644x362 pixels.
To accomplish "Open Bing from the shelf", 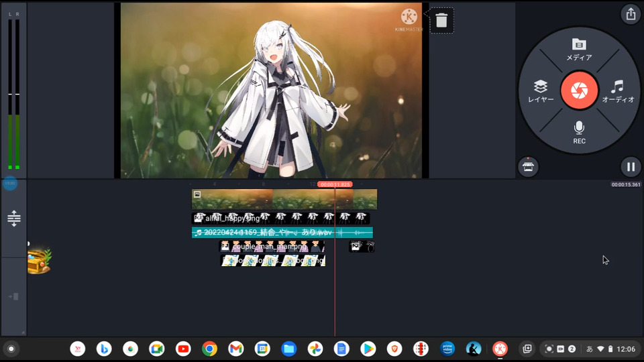I will 104,349.
